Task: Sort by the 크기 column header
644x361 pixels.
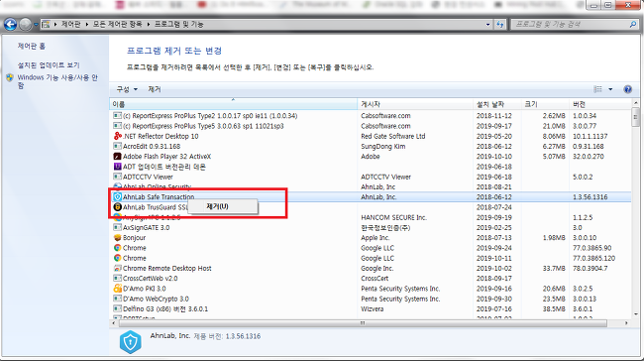Action: coord(545,104)
